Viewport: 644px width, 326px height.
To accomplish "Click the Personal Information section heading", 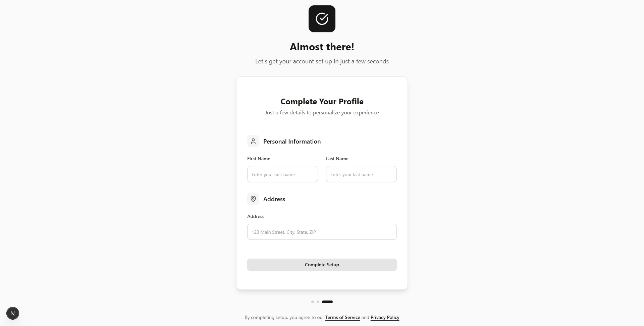I will pyautogui.click(x=292, y=142).
